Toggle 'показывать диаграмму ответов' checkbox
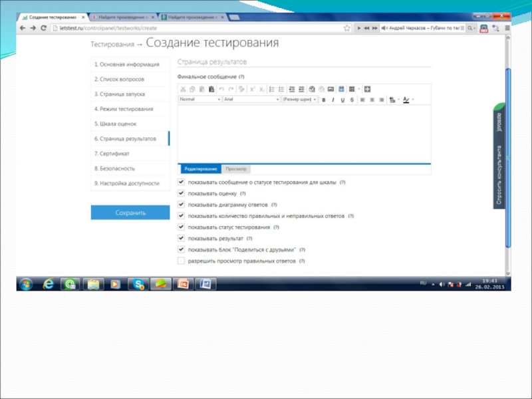The height and width of the screenshot is (399, 532). click(x=181, y=204)
